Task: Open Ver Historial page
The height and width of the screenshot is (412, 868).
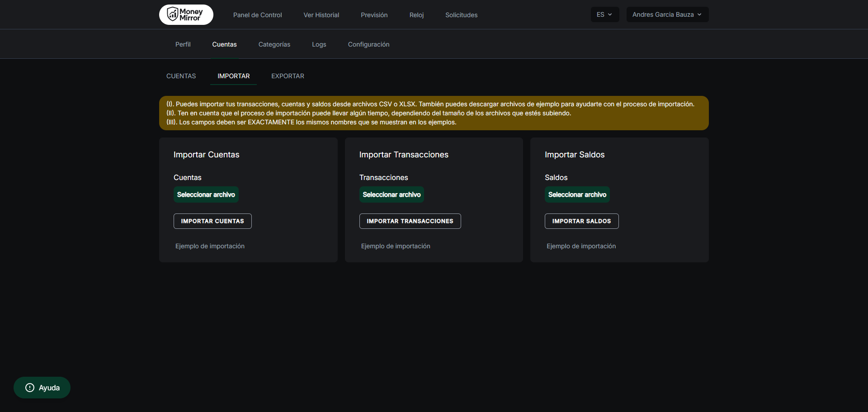Action: (321, 15)
